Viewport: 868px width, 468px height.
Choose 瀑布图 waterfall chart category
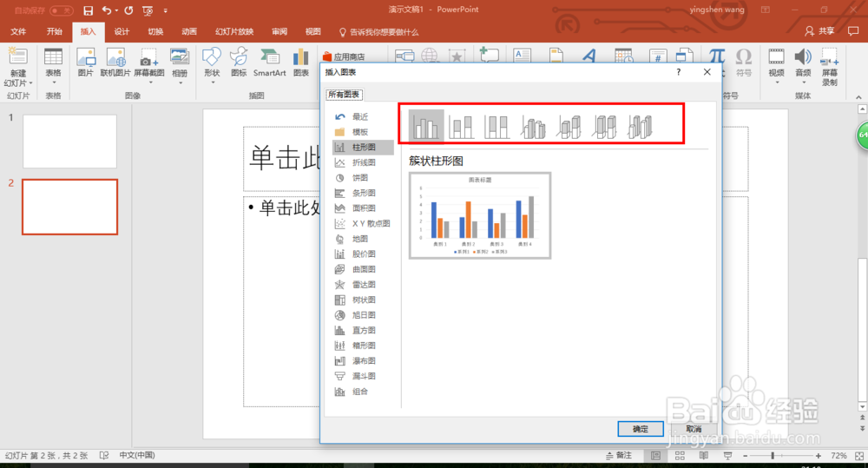point(363,360)
